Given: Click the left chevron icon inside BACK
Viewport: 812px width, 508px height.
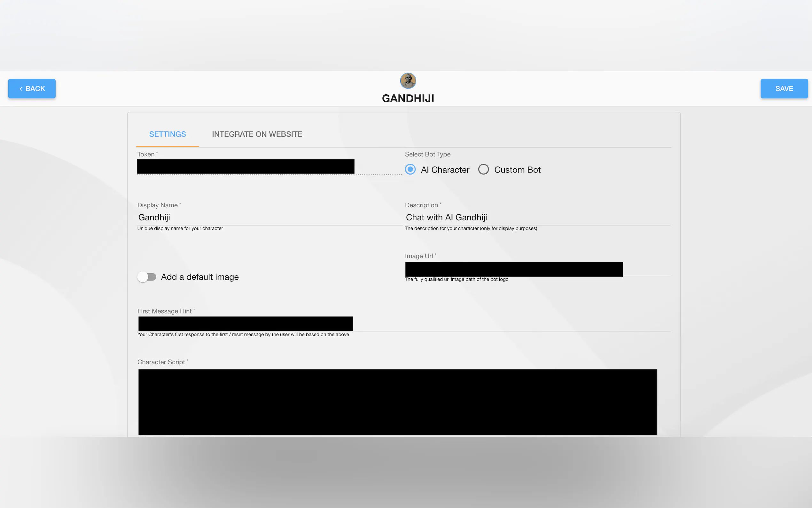Looking at the screenshot, I should coord(21,89).
